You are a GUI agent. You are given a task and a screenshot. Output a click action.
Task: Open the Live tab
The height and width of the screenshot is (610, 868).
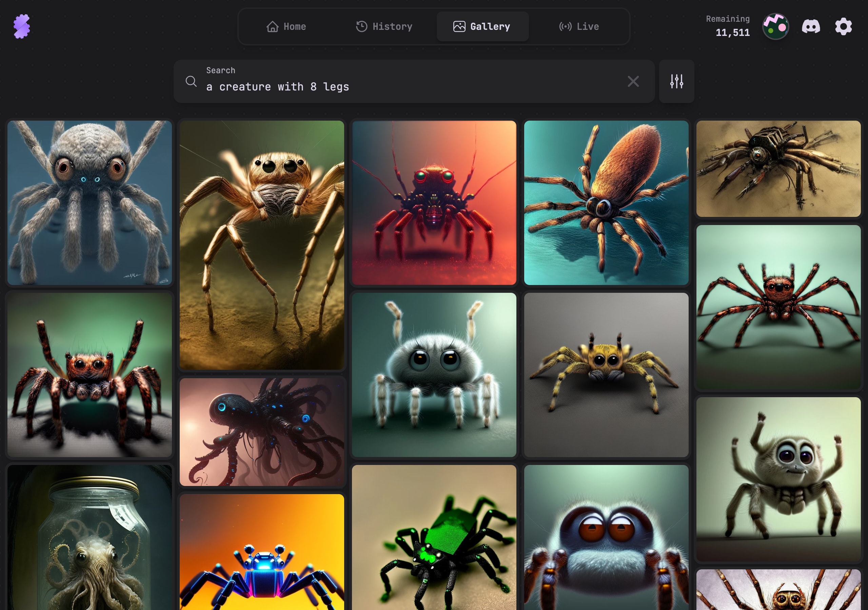[x=579, y=26]
